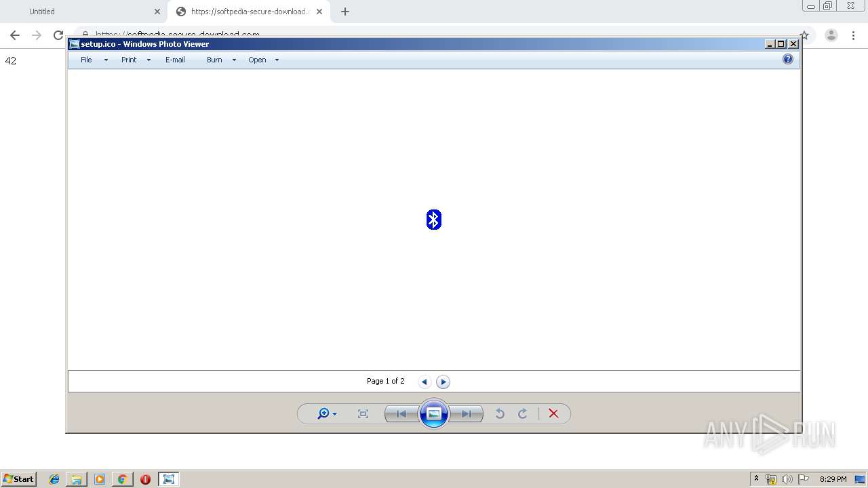The width and height of the screenshot is (868, 488).
Task: Open a new browser tab
Action: 345,12
